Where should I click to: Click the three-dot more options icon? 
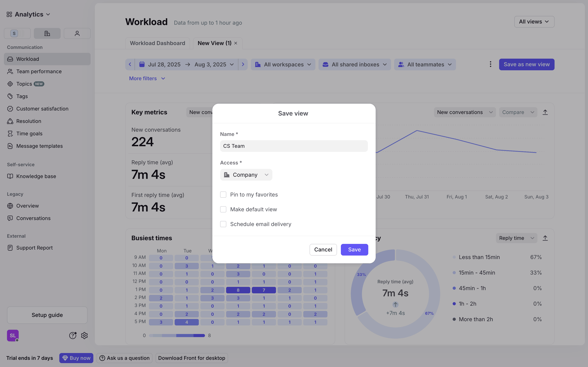point(490,64)
